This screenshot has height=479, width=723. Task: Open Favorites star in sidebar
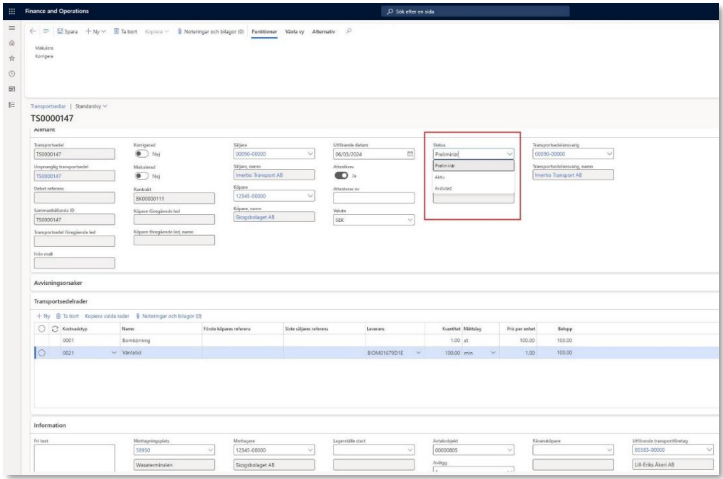tap(9, 60)
